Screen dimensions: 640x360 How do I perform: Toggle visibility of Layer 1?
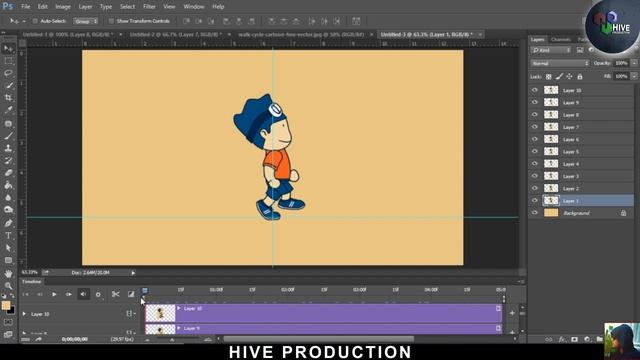tap(535, 200)
